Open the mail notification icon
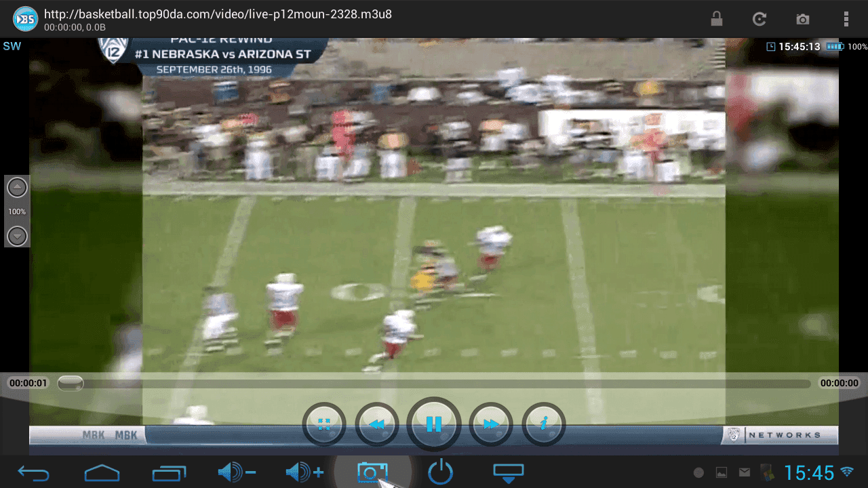This screenshot has width=868, height=488. 745,472
